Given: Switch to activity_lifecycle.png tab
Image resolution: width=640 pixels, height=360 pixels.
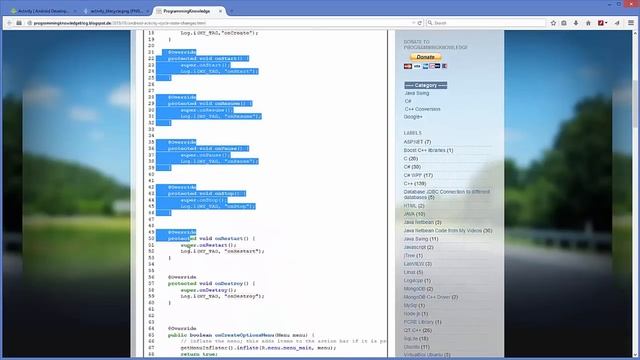Looking at the screenshot, I should [x=115, y=11].
